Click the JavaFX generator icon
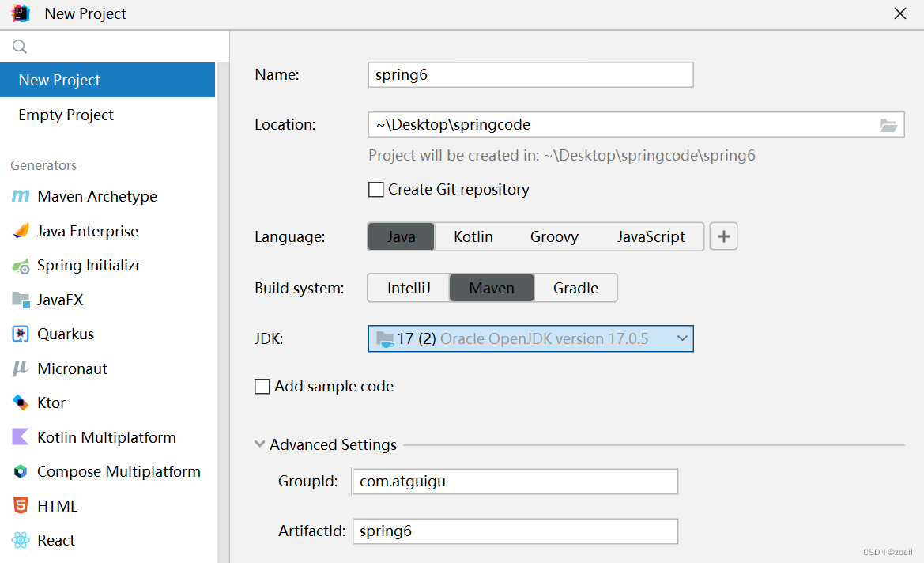The height and width of the screenshot is (563, 924). [x=21, y=300]
